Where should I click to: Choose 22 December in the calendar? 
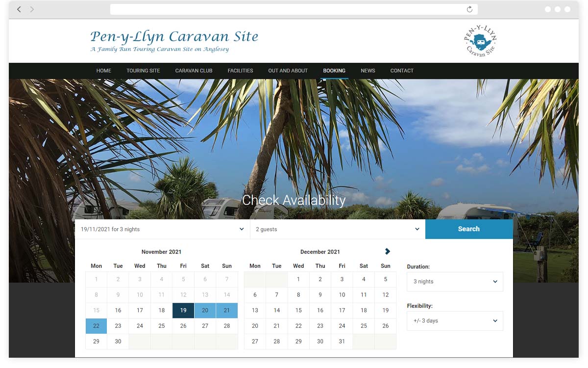(x=298, y=326)
